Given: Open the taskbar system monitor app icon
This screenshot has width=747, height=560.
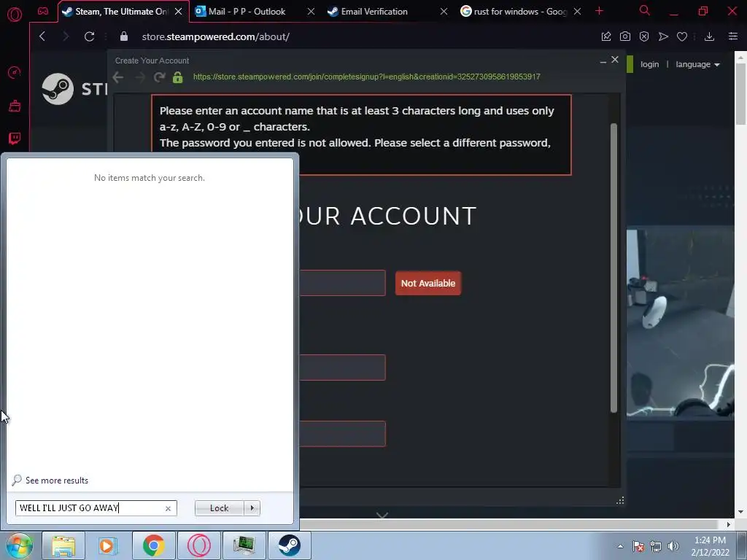Looking at the screenshot, I should coord(244,545).
